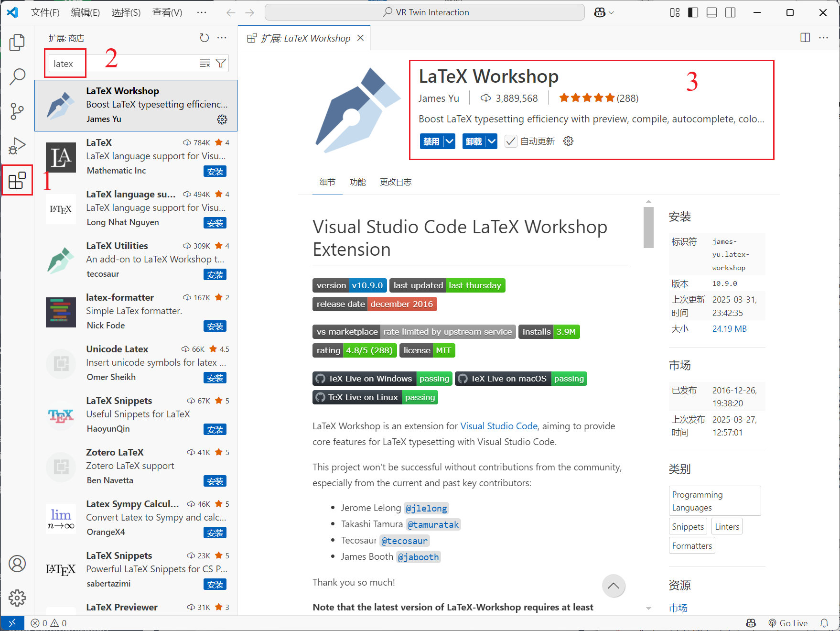Expand the uninstall button dropdown arrow
Viewport: 840px width, 631px height.
coord(492,141)
